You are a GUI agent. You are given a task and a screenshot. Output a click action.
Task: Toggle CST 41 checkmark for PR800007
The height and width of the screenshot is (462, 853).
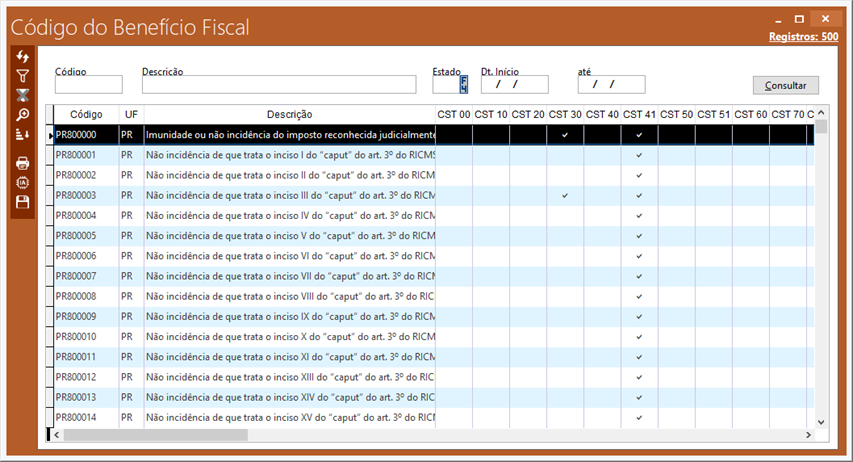click(x=639, y=276)
